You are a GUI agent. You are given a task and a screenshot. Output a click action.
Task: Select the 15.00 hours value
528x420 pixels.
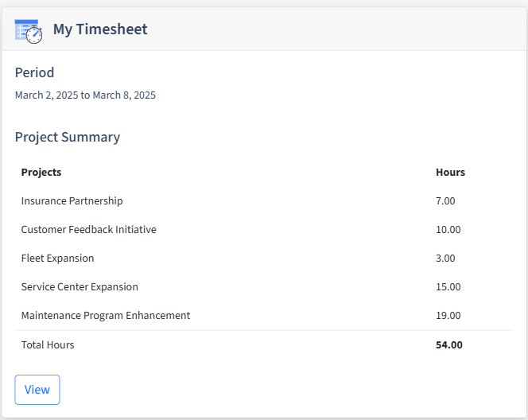[448, 286]
